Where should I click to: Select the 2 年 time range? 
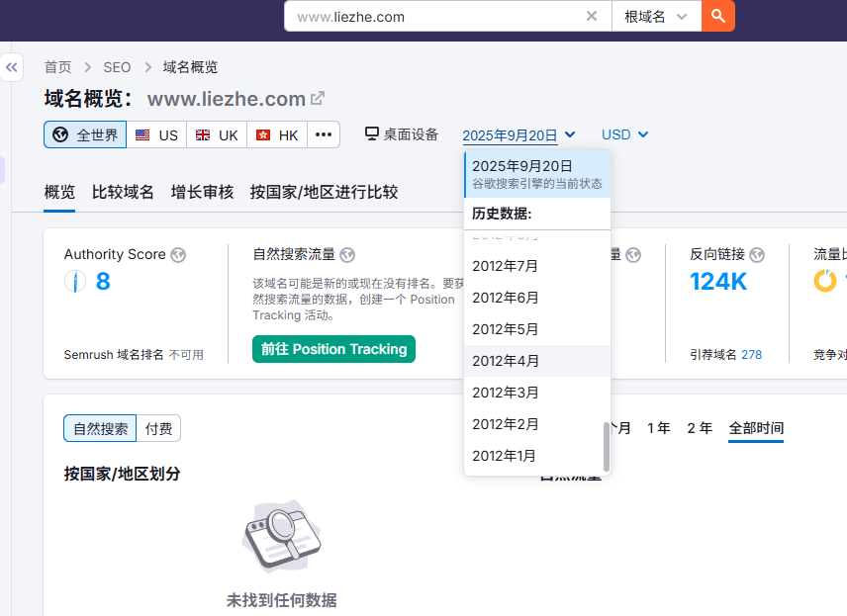700,428
